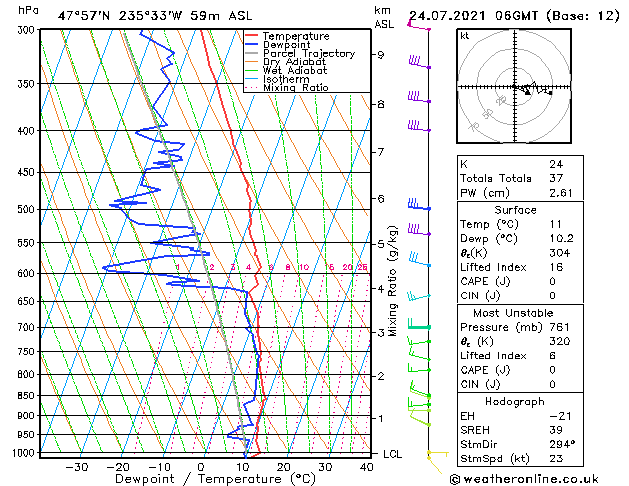Select the K index value 24
Screen dimensions: 629x486
tap(556, 164)
